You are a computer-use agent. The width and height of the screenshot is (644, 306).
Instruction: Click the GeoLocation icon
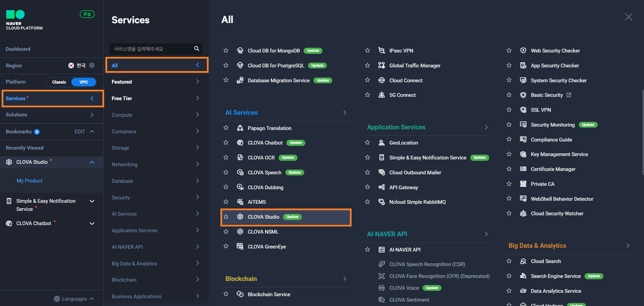click(x=382, y=143)
